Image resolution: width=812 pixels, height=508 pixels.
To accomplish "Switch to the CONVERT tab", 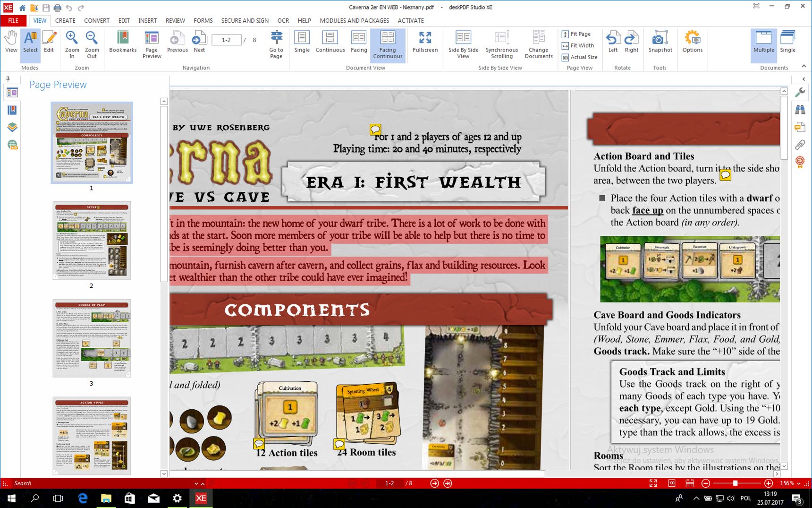I will pyautogui.click(x=97, y=20).
